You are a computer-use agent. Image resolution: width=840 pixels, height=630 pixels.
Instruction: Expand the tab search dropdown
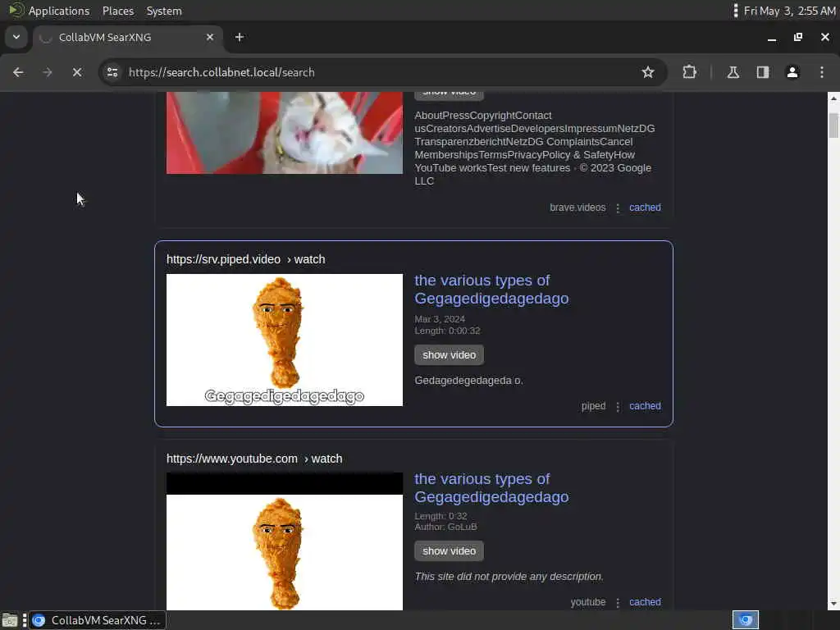(16, 37)
